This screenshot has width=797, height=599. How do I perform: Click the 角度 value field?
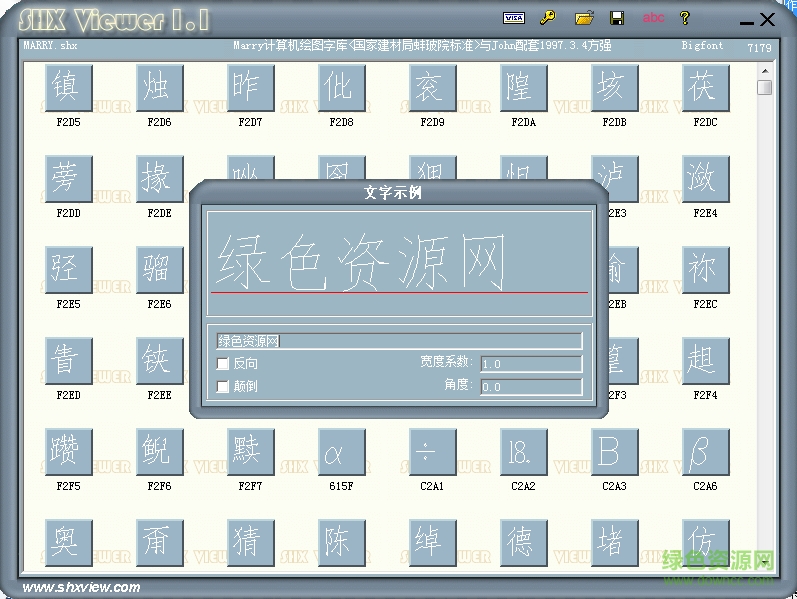pos(531,386)
